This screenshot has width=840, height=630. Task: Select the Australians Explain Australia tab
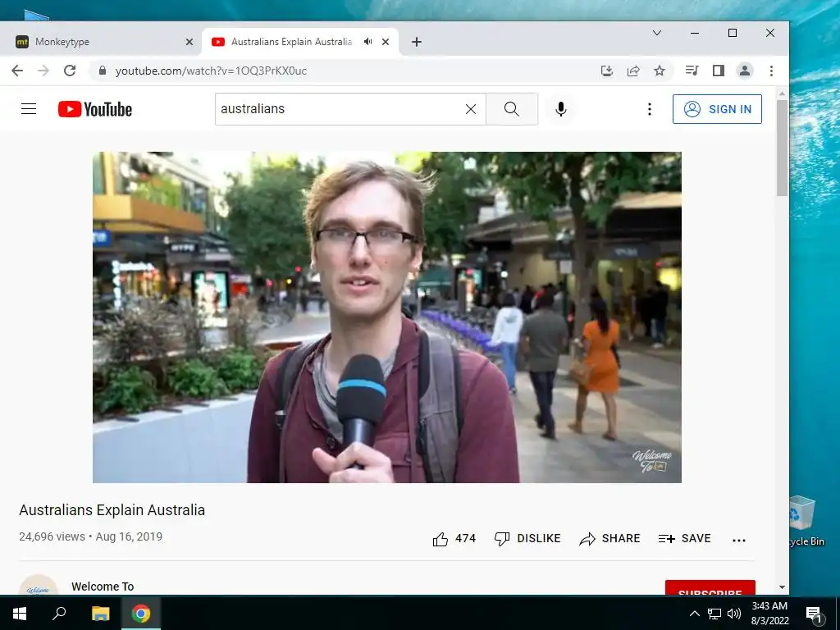click(x=291, y=42)
